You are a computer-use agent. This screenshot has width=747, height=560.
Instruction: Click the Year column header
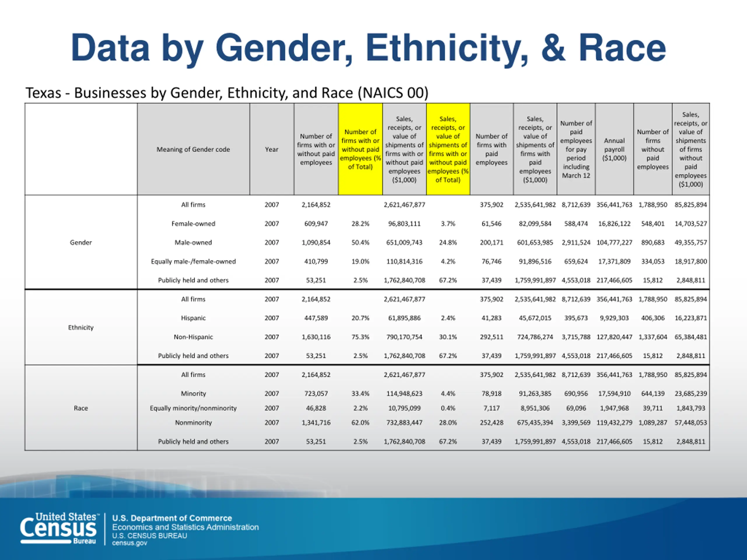[x=271, y=149]
